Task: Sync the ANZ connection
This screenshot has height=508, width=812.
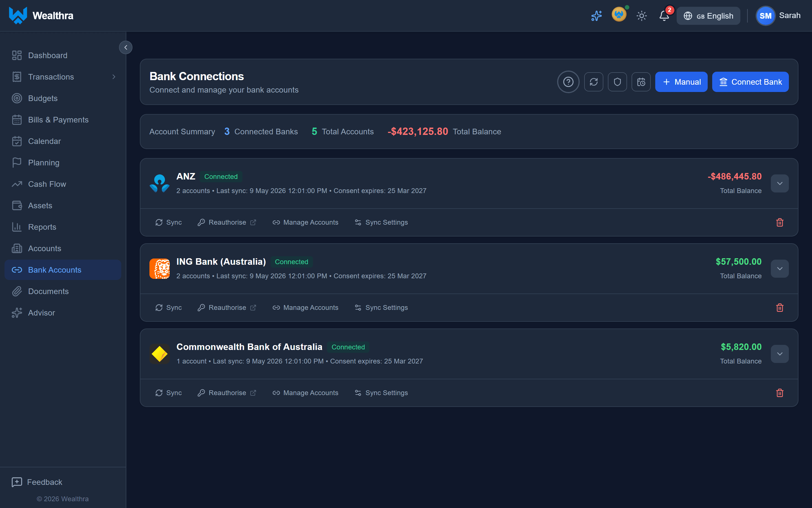Action: tap(168, 222)
